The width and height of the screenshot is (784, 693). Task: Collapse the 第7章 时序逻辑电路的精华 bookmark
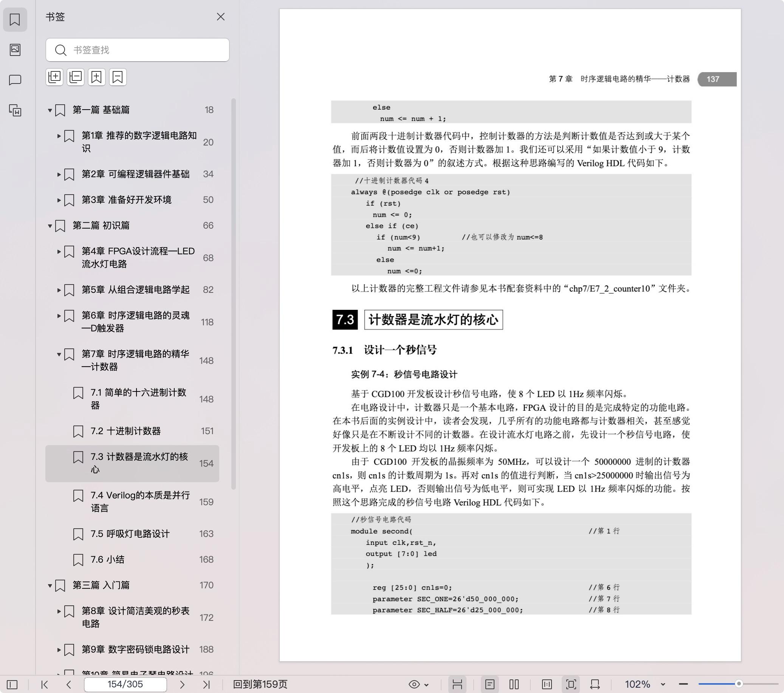coord(59,355)
